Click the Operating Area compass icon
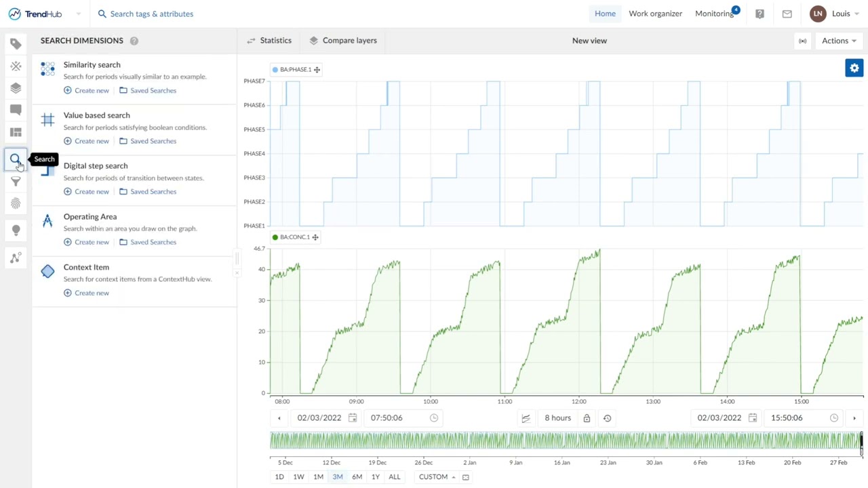This screenshot has width=868, height=488. point(47,220)
